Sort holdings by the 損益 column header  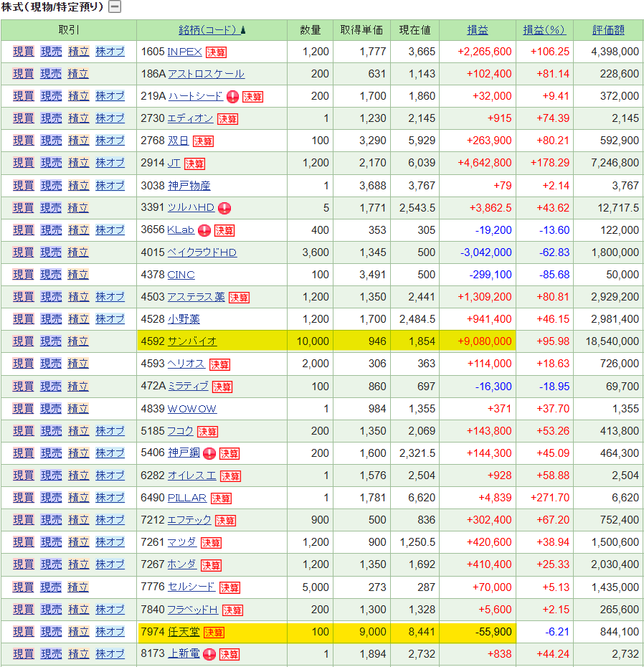tap(478, 30)
